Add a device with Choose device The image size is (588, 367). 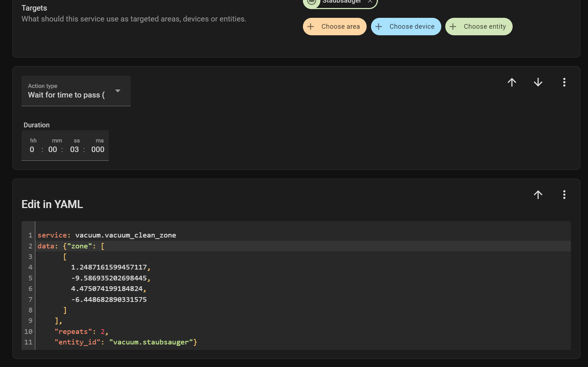(x=406, y=26)
